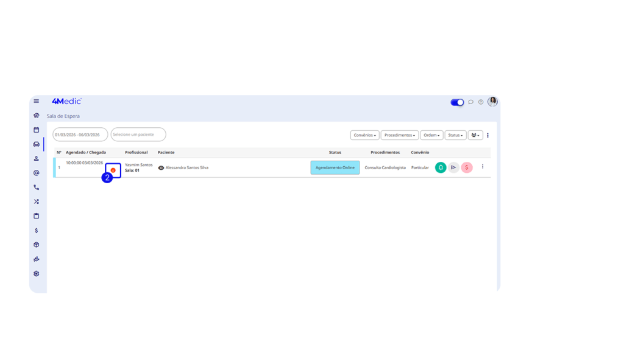The image size is (624, 364).
Task: Click the Selecione um paciente search field
Action: pos(138,135)
